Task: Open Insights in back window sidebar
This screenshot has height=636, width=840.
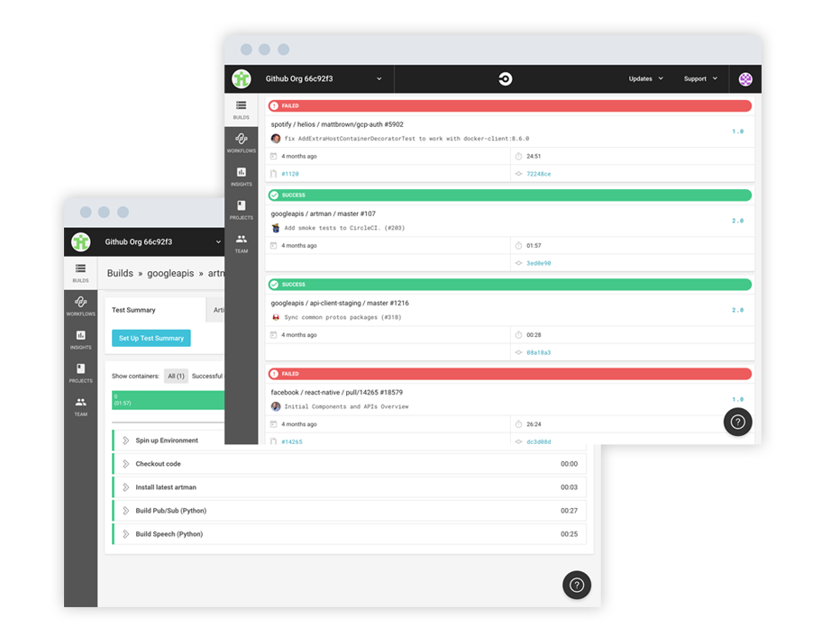Action: (80, 340)
